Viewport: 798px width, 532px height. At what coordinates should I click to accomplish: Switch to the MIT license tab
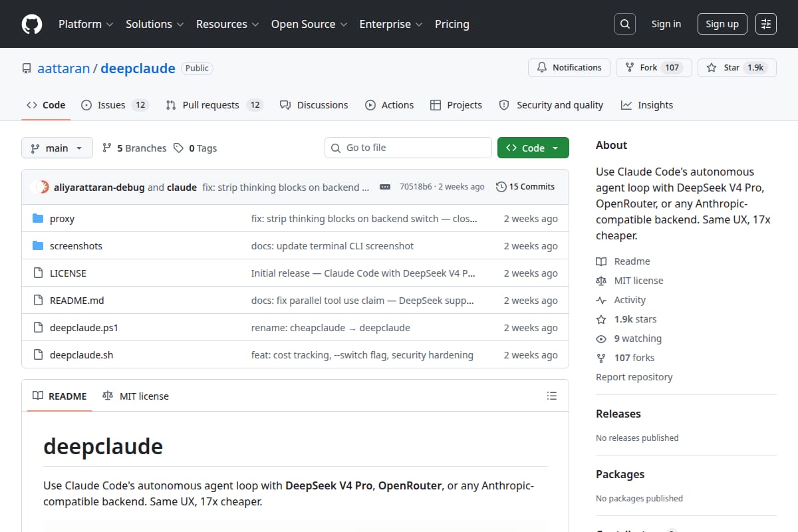(x=136, y=396)
